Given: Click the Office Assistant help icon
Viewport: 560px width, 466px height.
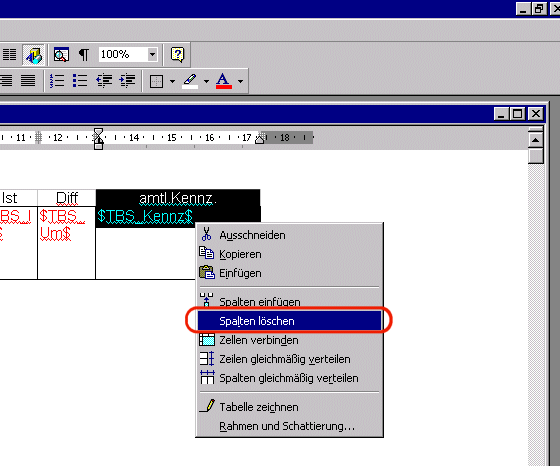Looking at the screenshot, I should pyautogui.click(x=178, y=55).
